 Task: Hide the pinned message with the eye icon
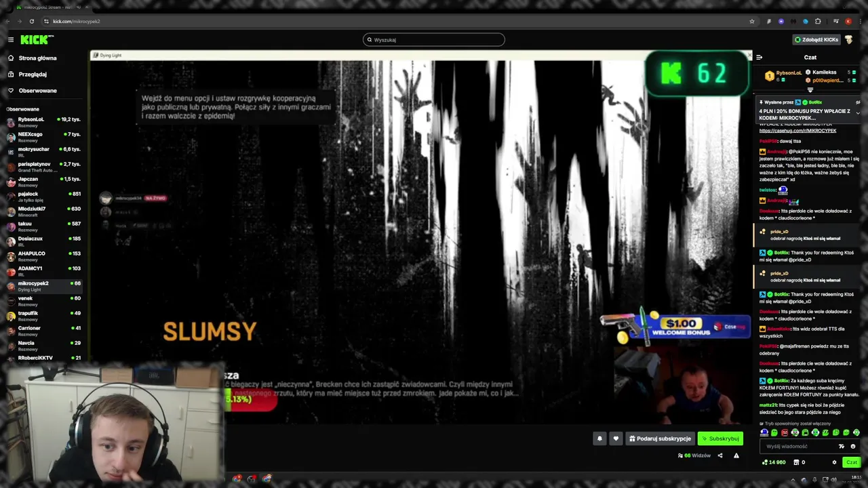[x=858, y=102]
